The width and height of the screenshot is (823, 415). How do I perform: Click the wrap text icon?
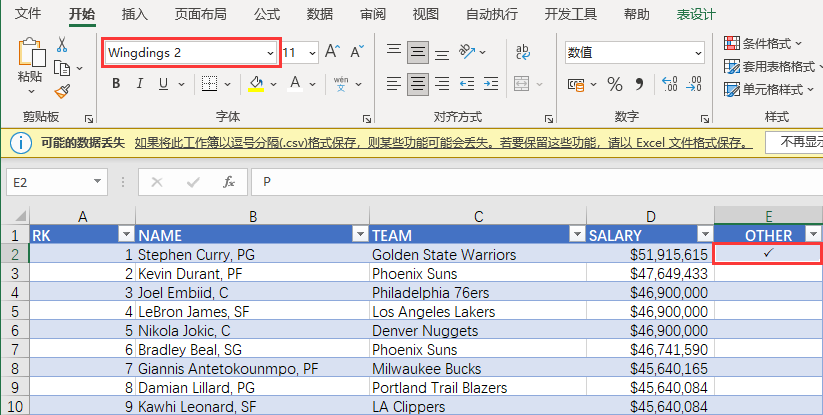[523, 51]
